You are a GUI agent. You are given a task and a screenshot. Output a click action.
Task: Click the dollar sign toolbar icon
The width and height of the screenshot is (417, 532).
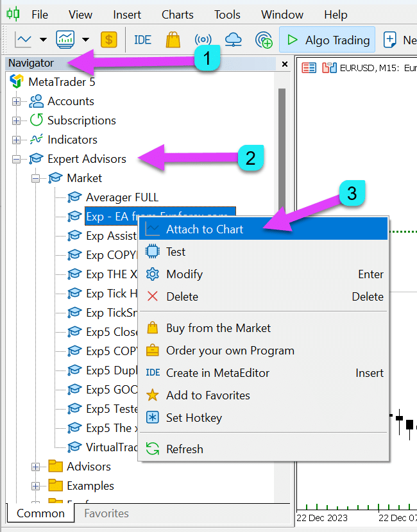[108, 40]
